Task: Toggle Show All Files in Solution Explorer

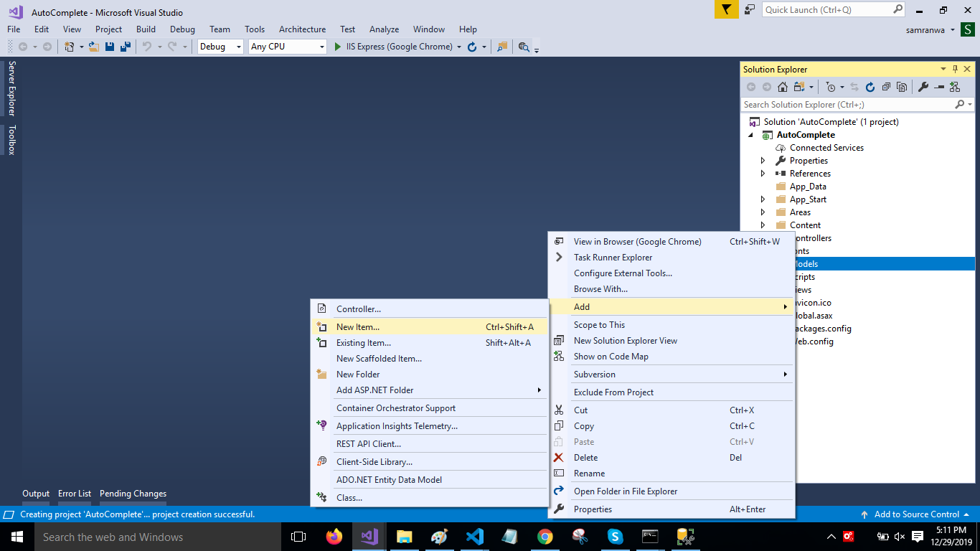Action: (902, 87)
